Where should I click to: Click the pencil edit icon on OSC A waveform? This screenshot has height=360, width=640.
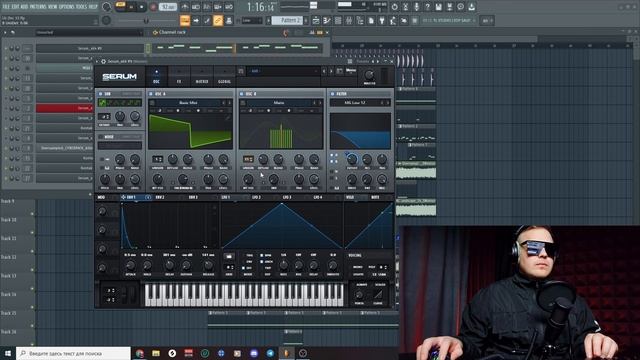[227, 118]
